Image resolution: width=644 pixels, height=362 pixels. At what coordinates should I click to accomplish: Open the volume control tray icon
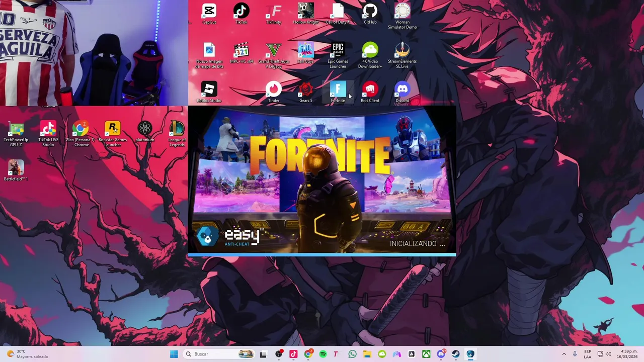point(609,354)
